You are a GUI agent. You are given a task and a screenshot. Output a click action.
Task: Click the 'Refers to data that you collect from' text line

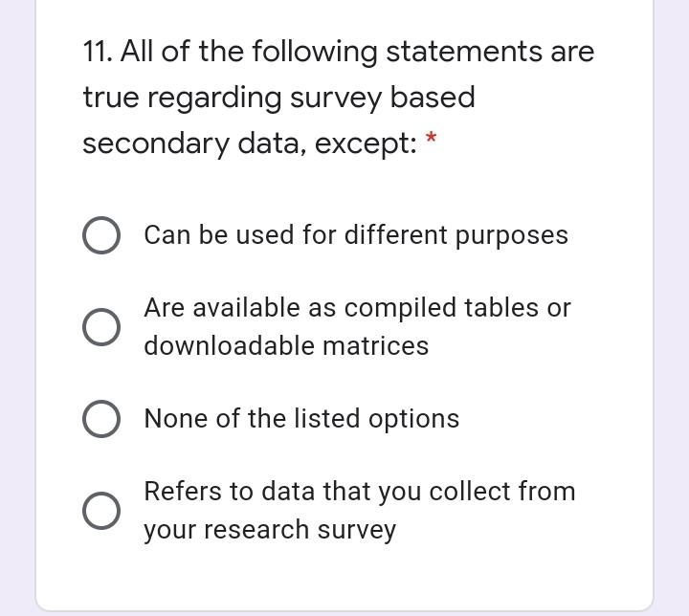pos(360,492)
